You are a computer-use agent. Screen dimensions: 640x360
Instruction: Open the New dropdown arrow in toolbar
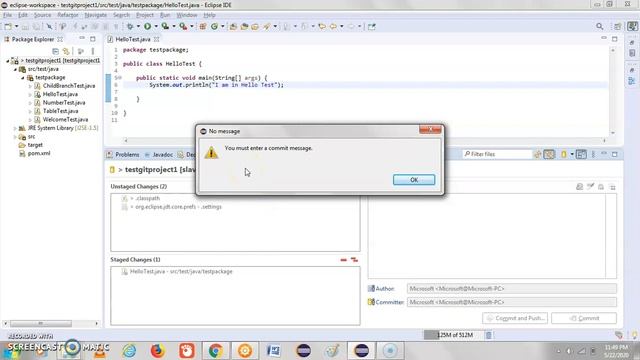[16, 27]
